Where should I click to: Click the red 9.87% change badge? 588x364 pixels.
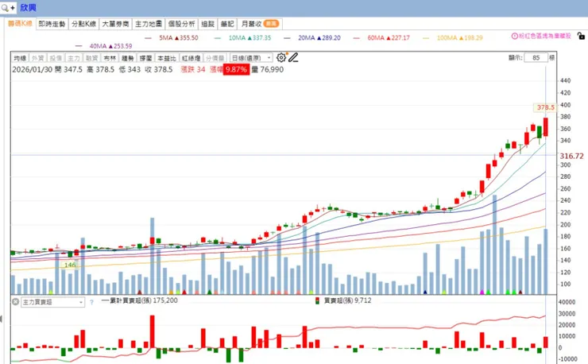coord(236,69)
